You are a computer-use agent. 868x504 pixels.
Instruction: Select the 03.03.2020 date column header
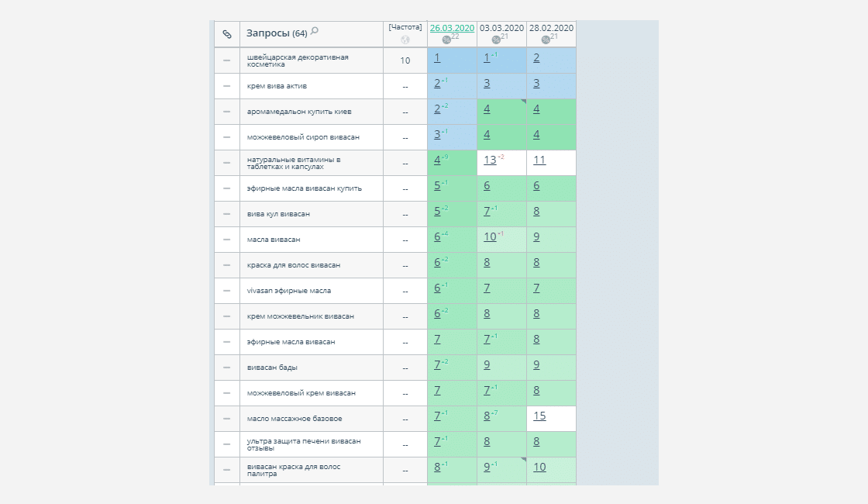coord(501,28)
